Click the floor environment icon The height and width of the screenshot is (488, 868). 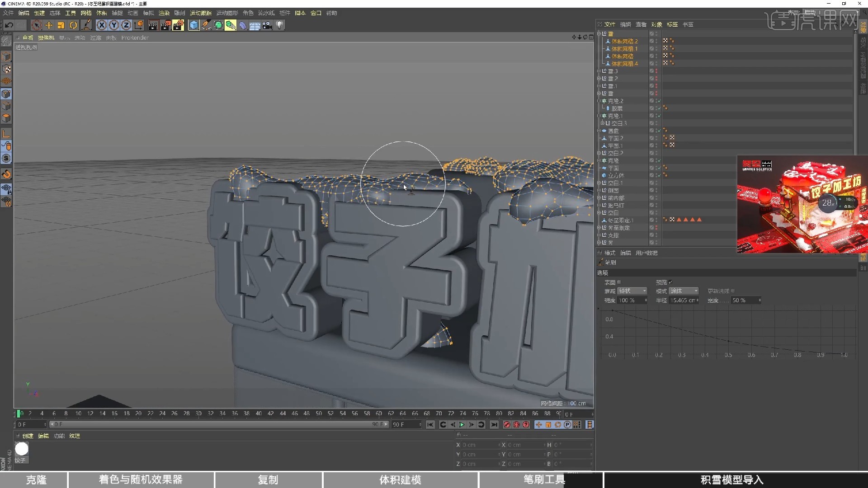[x=255, y=25]
